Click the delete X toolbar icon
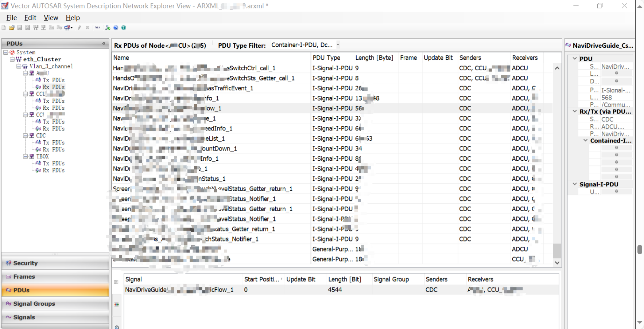Screen dimensions: 644x329 (88, 28)
